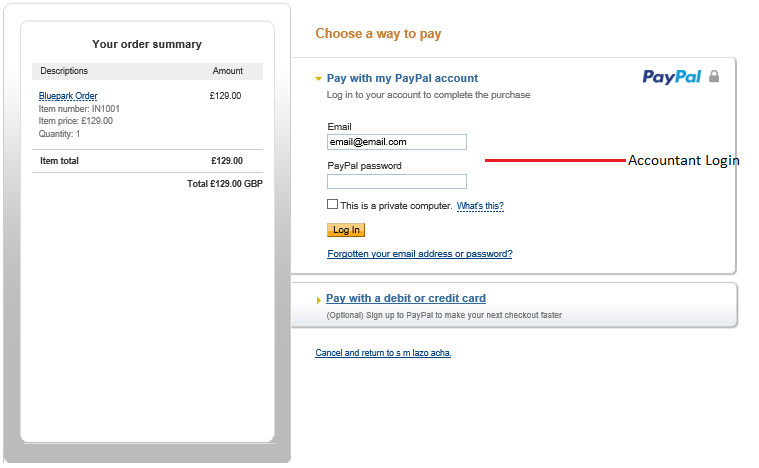The image size is (759, 468).
Task: Tick the private computer checkbox
Action: [x=333, y=204]
